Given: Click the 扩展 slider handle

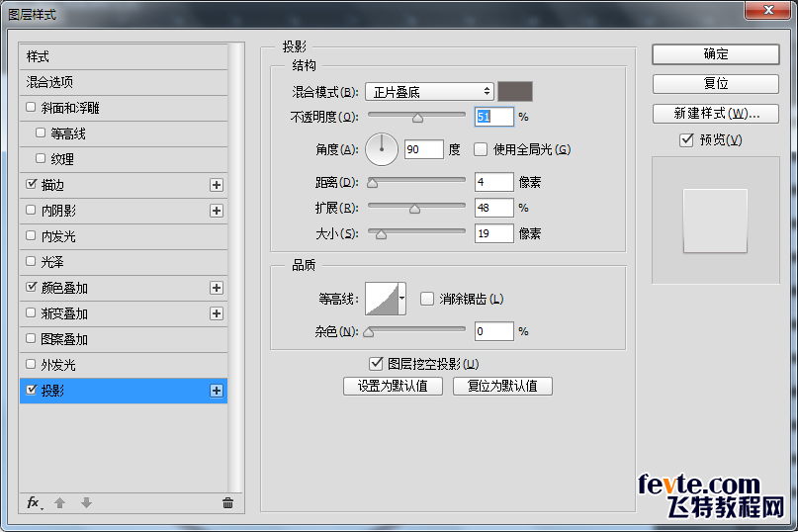Looking at the screenshot, I should (x=414, y=209).
